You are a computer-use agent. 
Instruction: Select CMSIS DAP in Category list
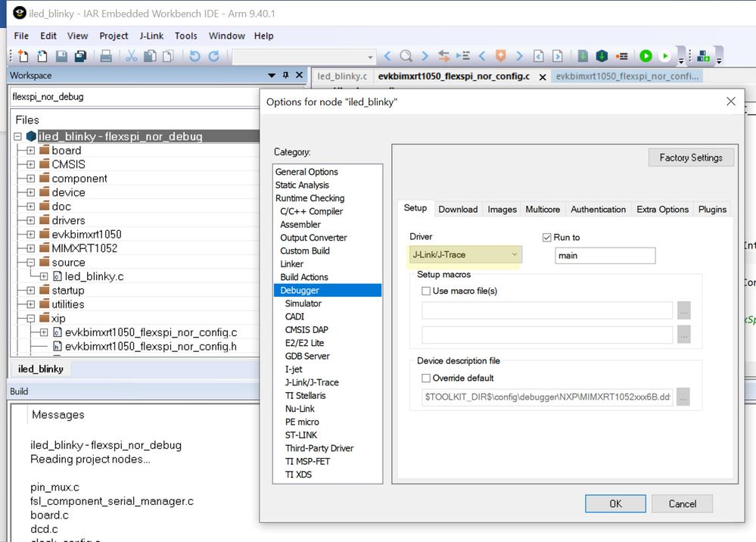click(x=306, y=330)
